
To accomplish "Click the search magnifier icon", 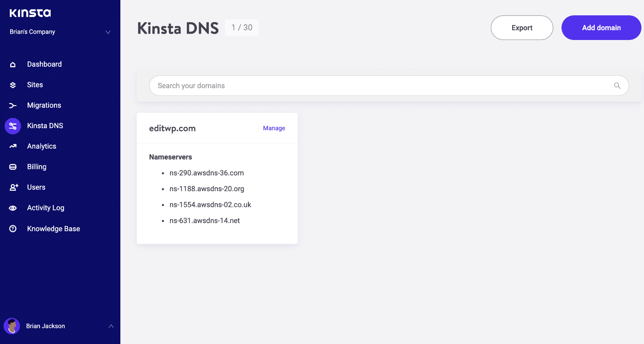I will [x=617, y=86].
